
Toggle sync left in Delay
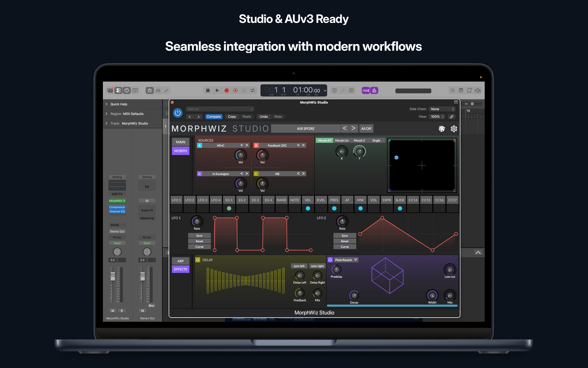tap(299, 266)
